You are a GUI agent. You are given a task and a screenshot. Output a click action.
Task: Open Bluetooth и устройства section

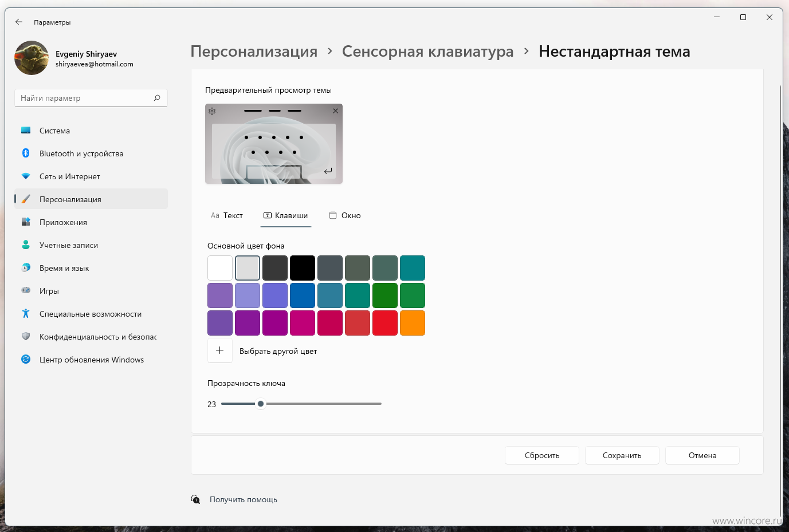(x=91, y=153)
